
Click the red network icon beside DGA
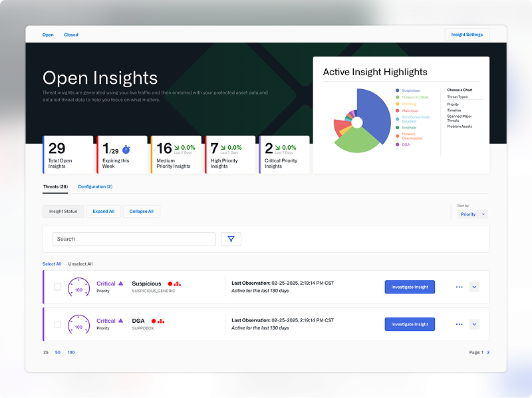(x=161, y=321)
